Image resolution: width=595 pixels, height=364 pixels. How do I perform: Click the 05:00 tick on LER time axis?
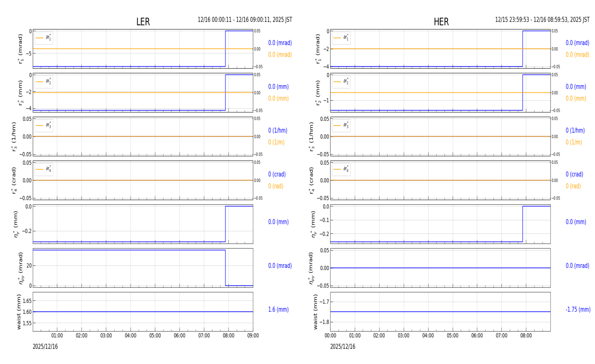click(155, 336)
